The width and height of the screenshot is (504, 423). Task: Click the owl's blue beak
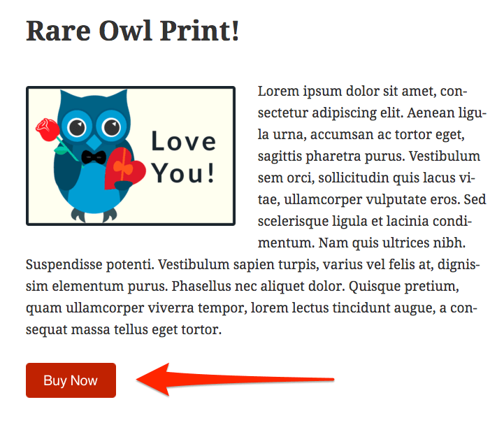coord(94,142)
